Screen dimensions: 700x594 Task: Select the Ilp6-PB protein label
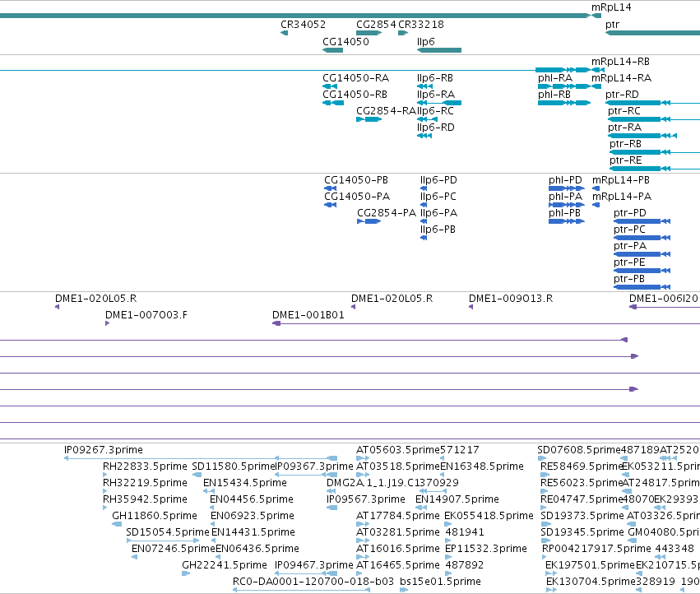click(438, 230)
